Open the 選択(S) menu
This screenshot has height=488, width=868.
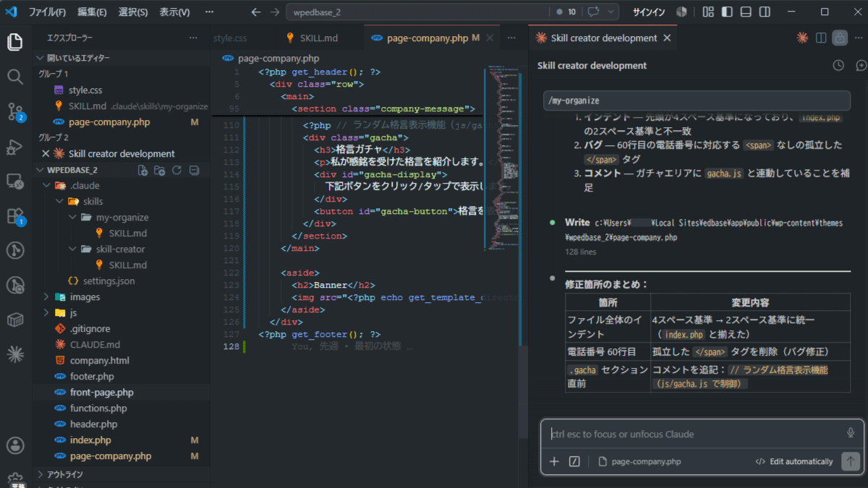[x=133, y=12]
